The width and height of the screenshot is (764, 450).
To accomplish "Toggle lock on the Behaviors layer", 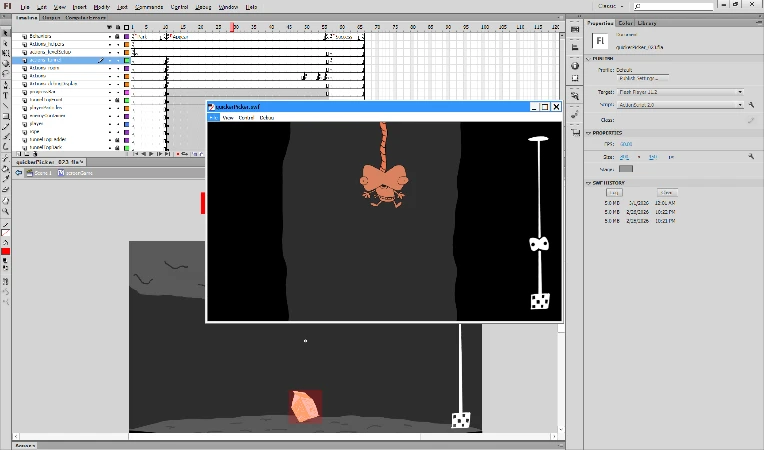I will (117, 36).
